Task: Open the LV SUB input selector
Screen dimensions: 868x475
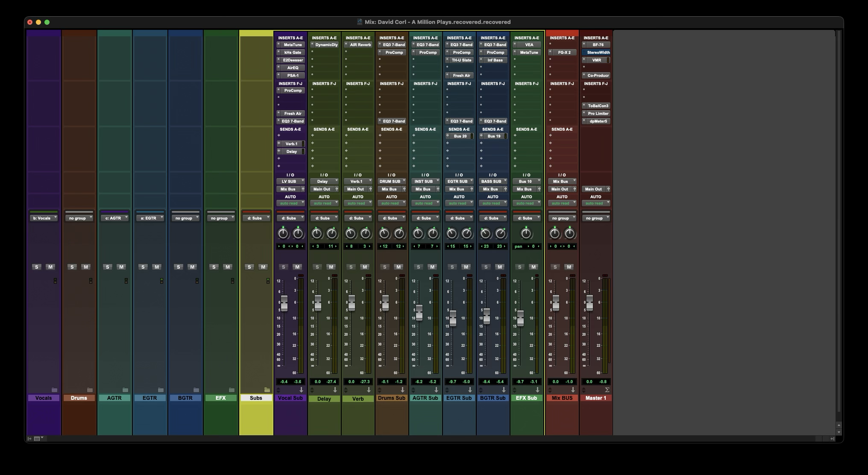Action: [290, 182]
